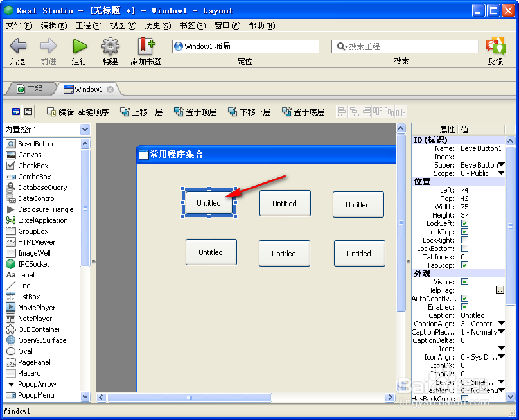Select the ImageWell control
Viewport: 519px width, 420px height.
click(x=34, y=253)
